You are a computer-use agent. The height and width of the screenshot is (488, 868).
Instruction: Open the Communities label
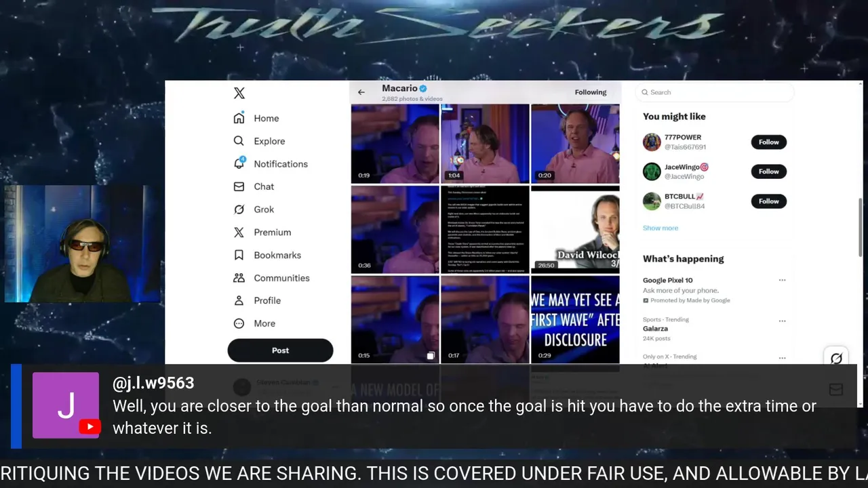[281, 278]
